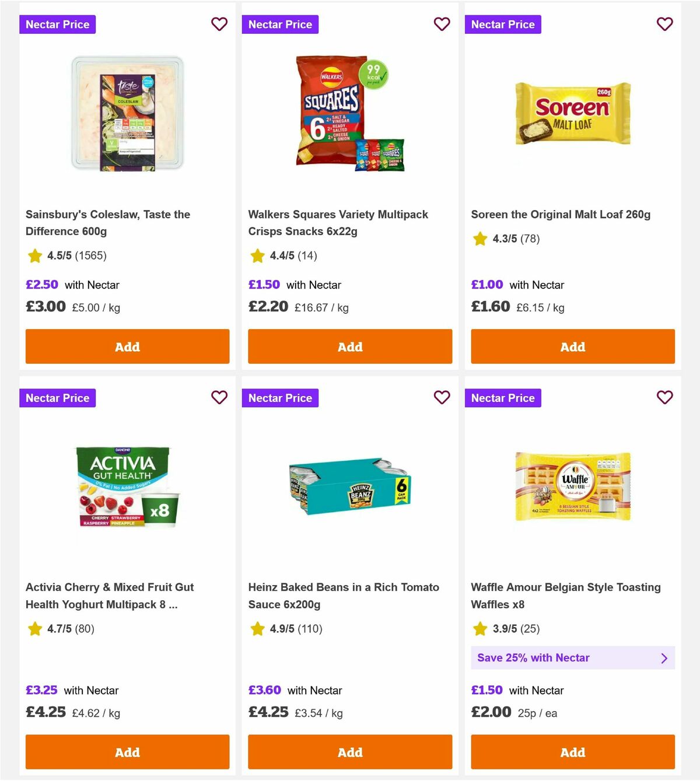Click the Nectar Price badge on Soreen

pos(503,24)
